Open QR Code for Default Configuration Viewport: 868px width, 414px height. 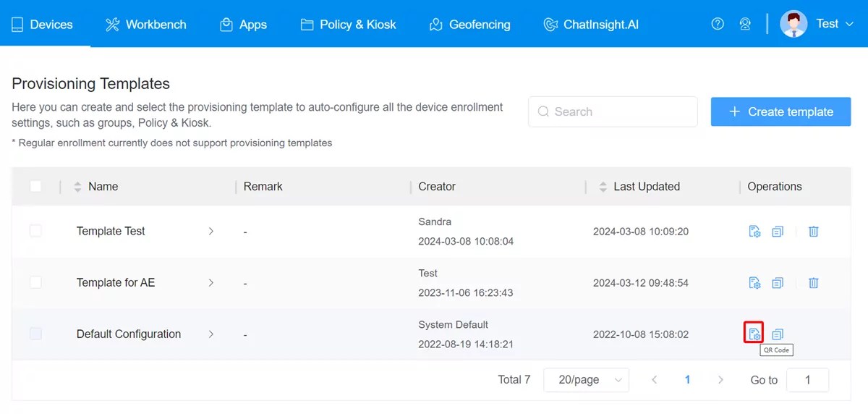click(754, 334)
